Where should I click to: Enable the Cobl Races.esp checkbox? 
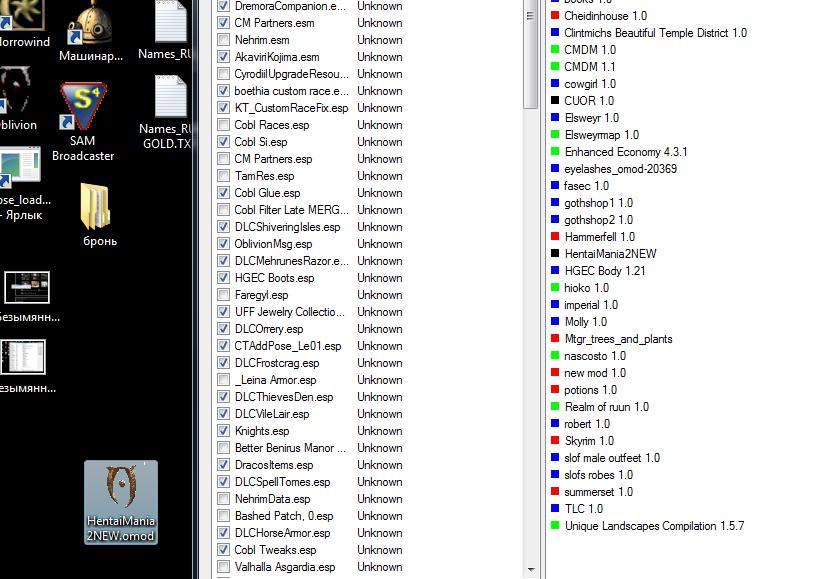point(224,125)
